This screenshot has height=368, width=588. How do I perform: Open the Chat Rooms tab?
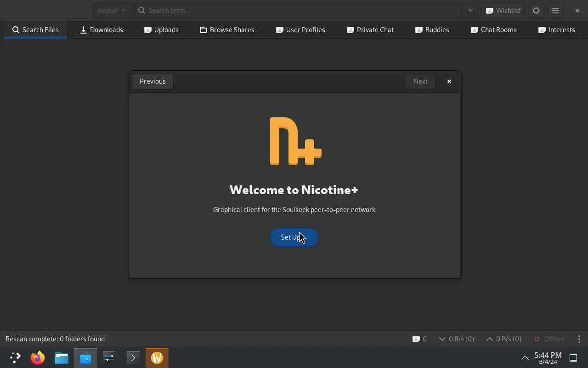pyautogui.click(x=494, y=30)
